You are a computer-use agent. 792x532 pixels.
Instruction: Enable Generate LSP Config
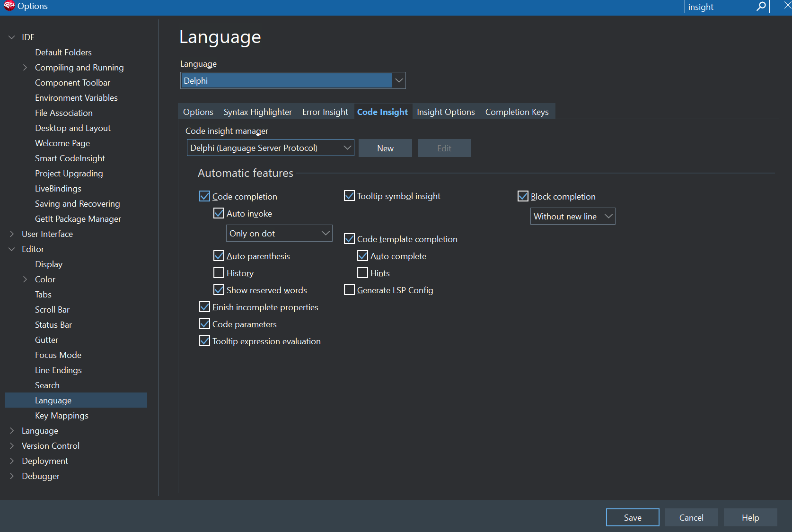(x=349, y=290)
